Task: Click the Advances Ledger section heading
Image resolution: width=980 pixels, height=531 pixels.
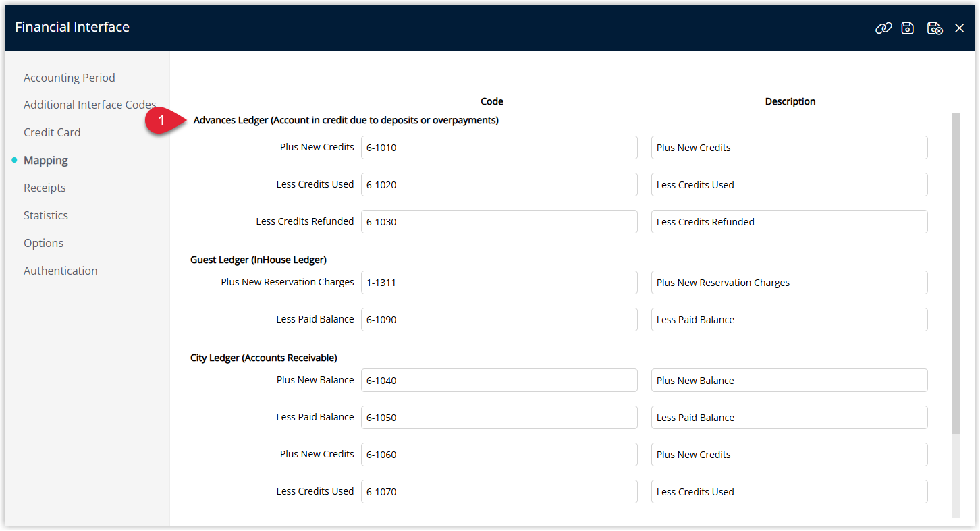Action: [x=346, y=121]
